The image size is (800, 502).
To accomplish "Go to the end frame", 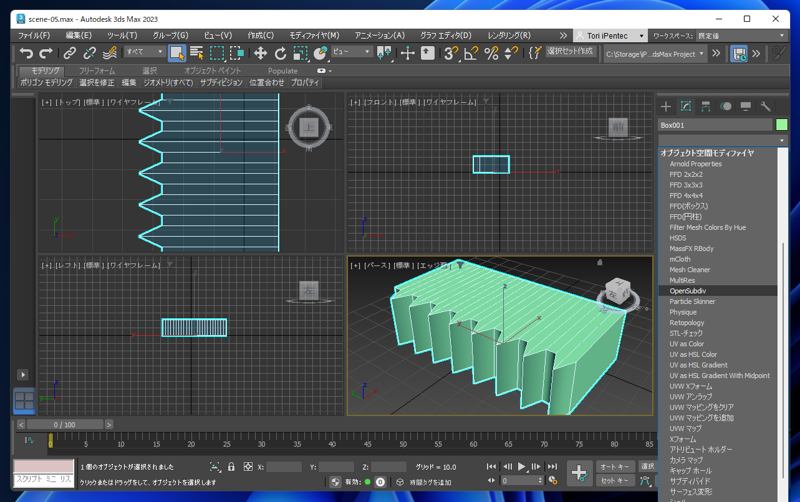I will (x=552, y=466).
